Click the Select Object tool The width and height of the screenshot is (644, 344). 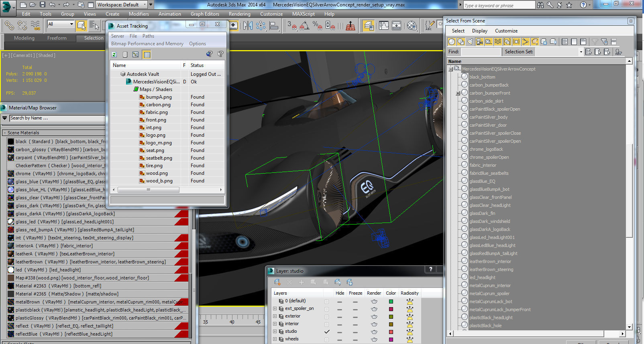point(81,26)
